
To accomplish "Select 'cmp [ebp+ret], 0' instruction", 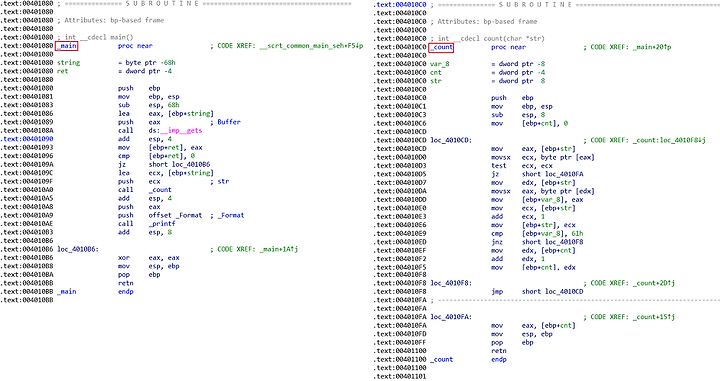I will [157, 156].
